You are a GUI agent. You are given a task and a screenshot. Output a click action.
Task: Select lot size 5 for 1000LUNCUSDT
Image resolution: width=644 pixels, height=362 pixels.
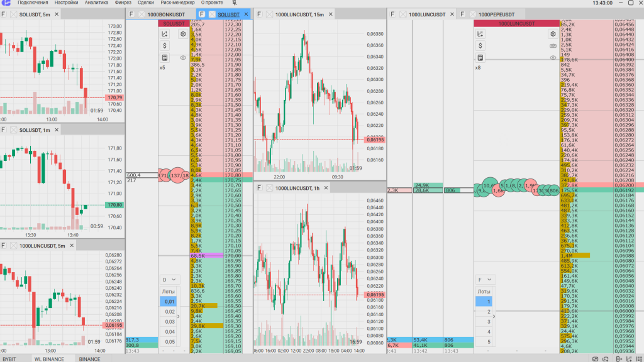tap(484, 342)
